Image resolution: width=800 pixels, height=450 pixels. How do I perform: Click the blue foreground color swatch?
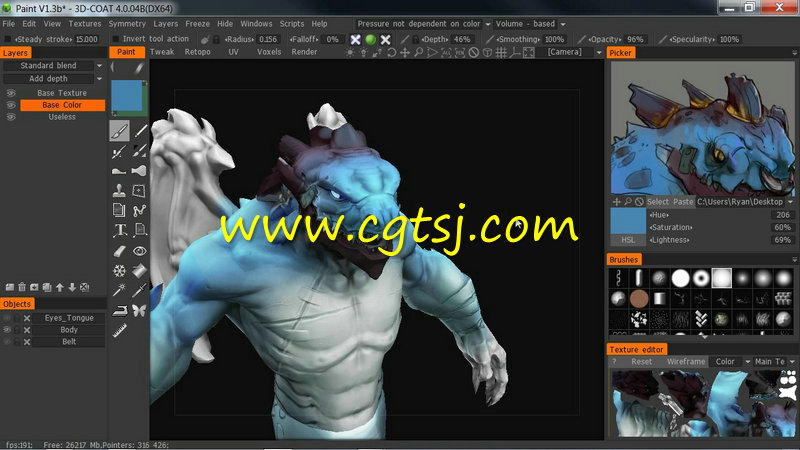pyautogui.click(x=127, y=95)
